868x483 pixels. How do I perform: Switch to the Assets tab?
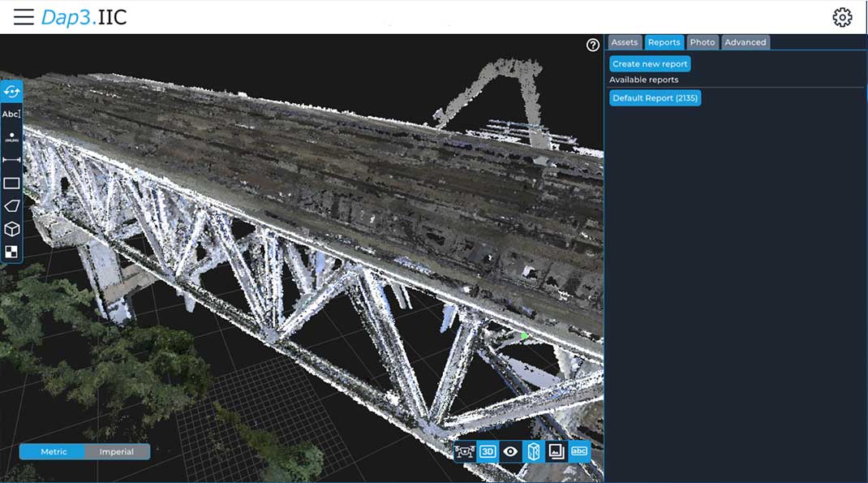click(625, 42)
